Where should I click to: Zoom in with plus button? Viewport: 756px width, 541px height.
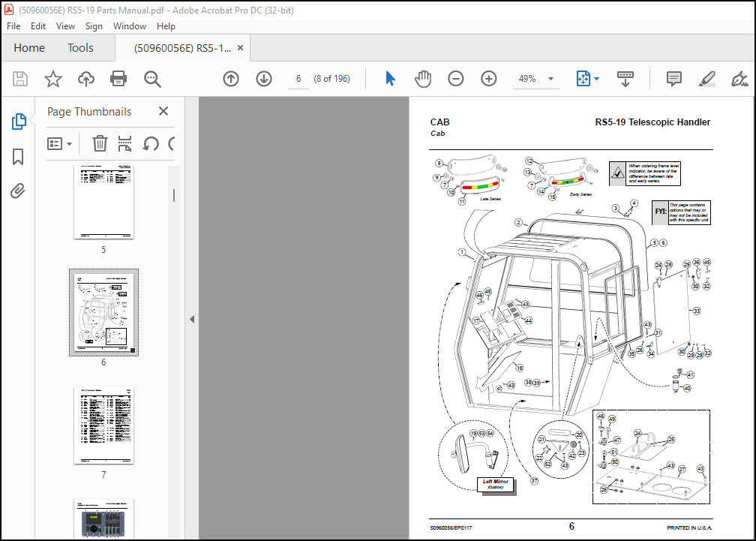point(489,79)
